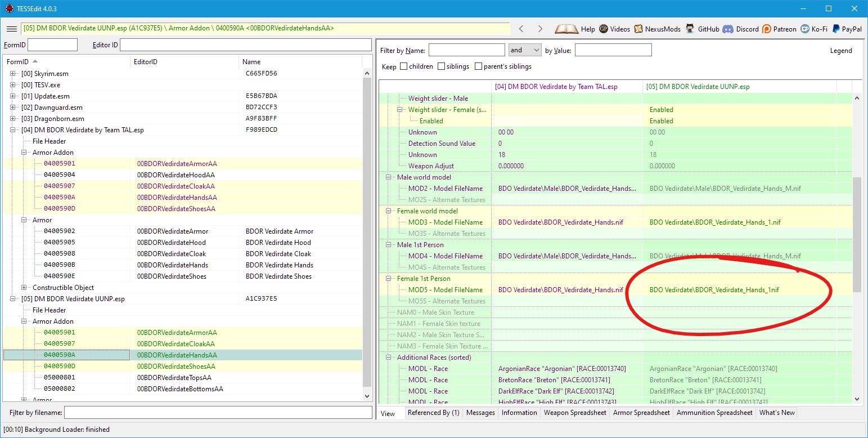Click the plugin tree vertical scrollbar thumb
The width and height of the screenshot is (868, 438).
pyautogui.click(x=367, y=232)
